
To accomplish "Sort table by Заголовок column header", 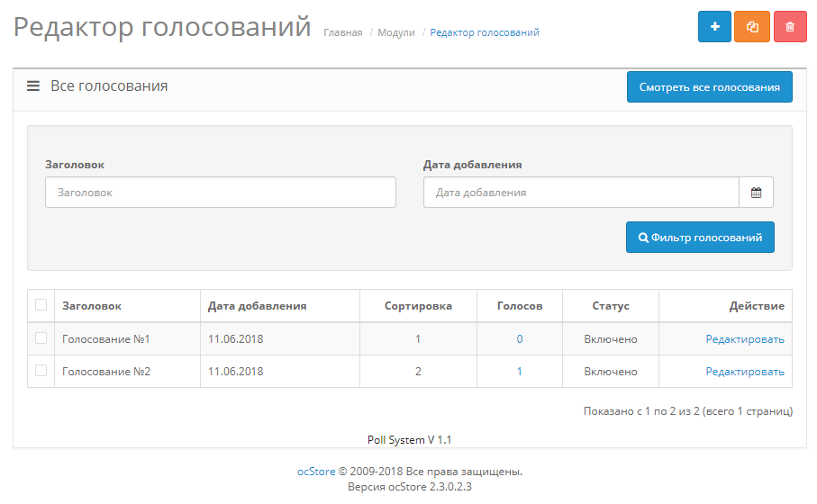I will (92, 306).
